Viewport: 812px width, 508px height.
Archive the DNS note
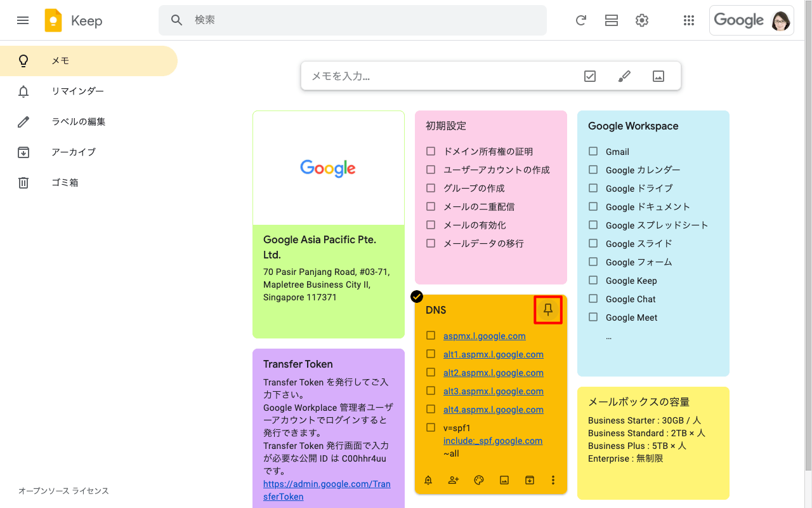click(x=530, y=480)
